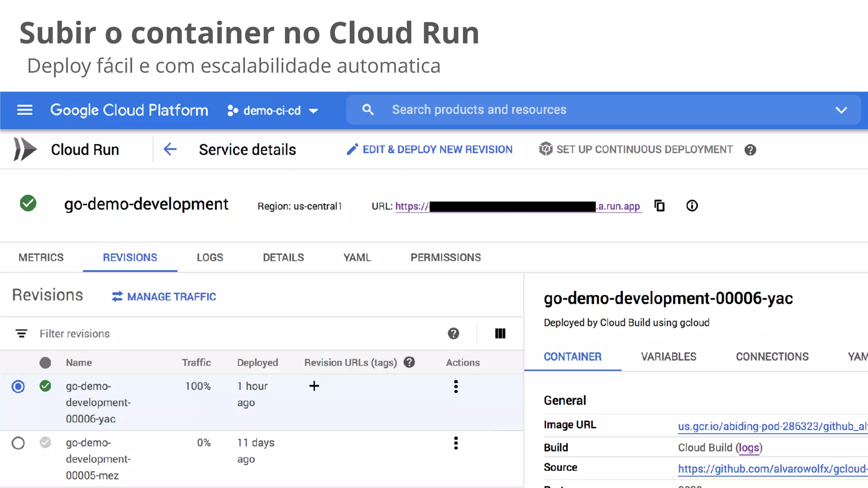The height and width of the screenshot is (488, 868).
Task: Click the 100% traffic value
Action: coord(198,386)
